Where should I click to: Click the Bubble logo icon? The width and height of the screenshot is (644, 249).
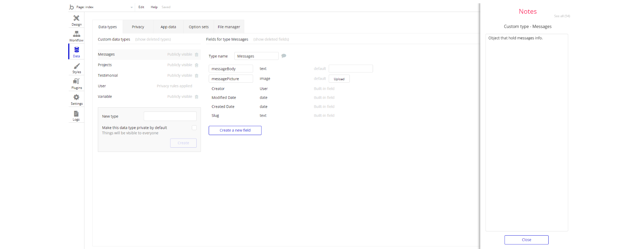71,7
